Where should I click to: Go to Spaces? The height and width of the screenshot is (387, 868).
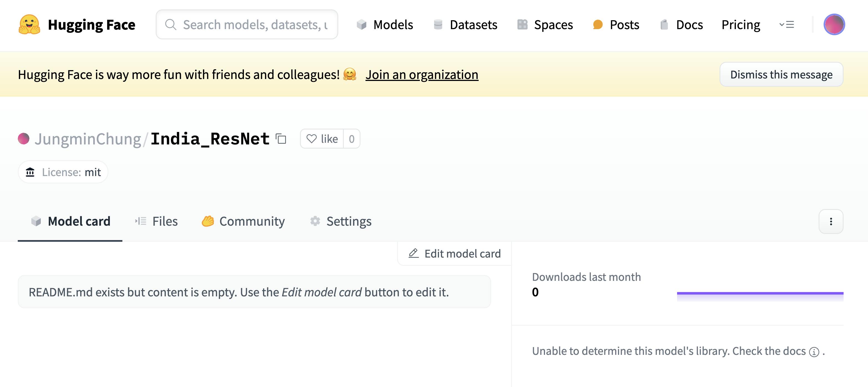pos(545,25)
